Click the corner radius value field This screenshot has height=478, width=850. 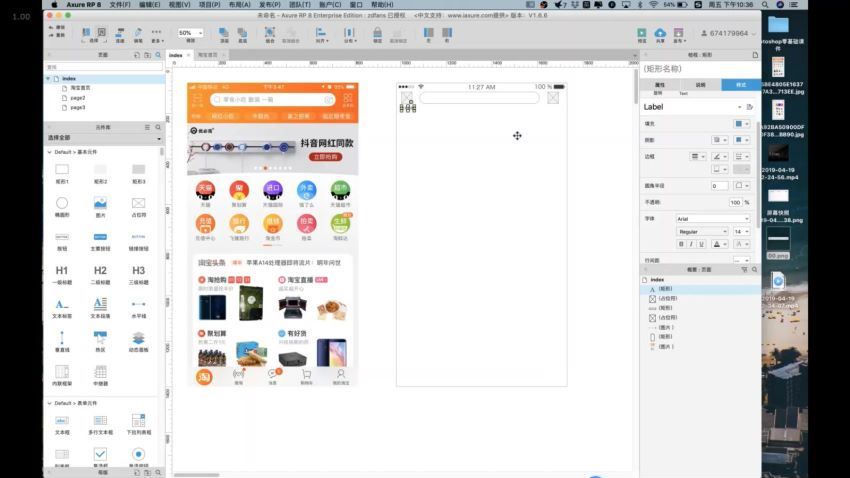719,186
